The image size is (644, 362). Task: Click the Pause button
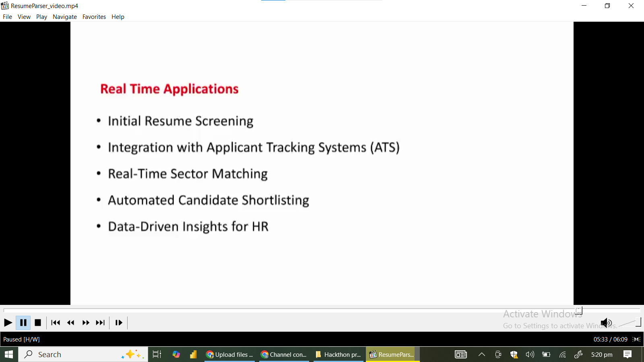[23, 323]
